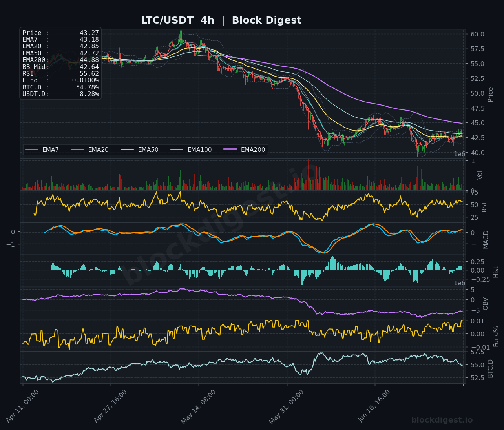The image size is (504, 430).
Task: Click the 45.0 price axis tick
Action: [x=477, y=123]
